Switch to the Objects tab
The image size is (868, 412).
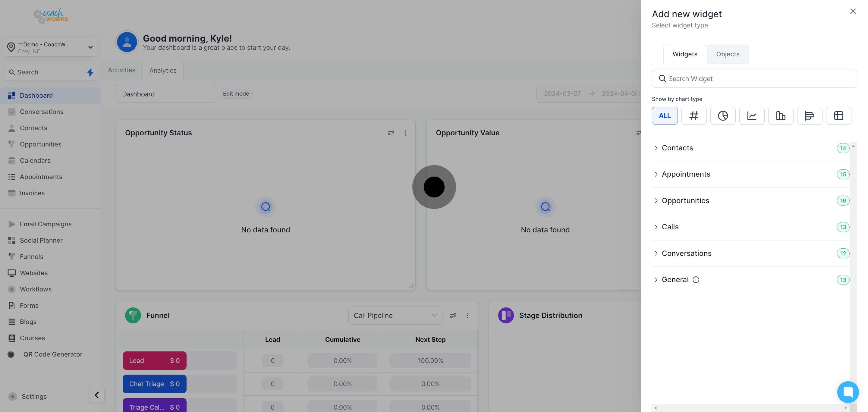(728, 54)
